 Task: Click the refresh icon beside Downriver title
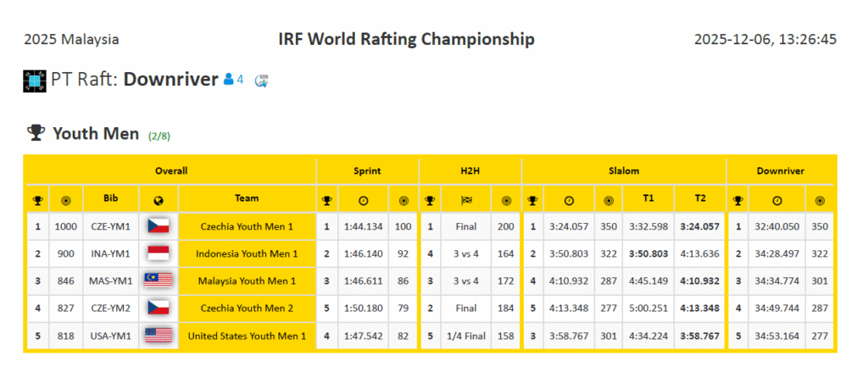262,81
